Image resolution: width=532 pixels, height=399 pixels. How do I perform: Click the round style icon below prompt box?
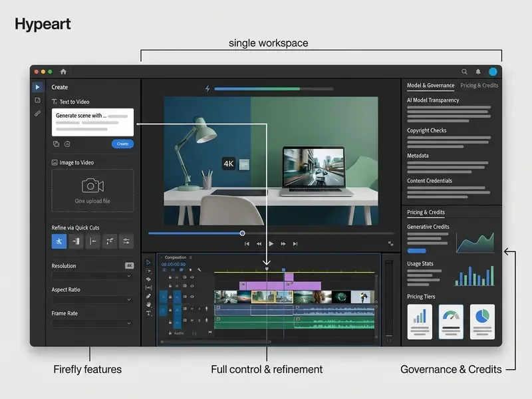click(67, 144)
